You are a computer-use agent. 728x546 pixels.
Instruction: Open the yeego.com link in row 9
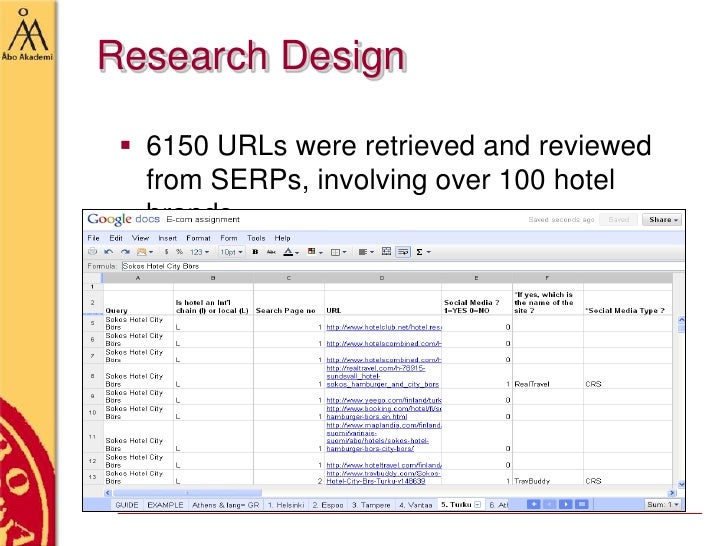tap(384, 400)
